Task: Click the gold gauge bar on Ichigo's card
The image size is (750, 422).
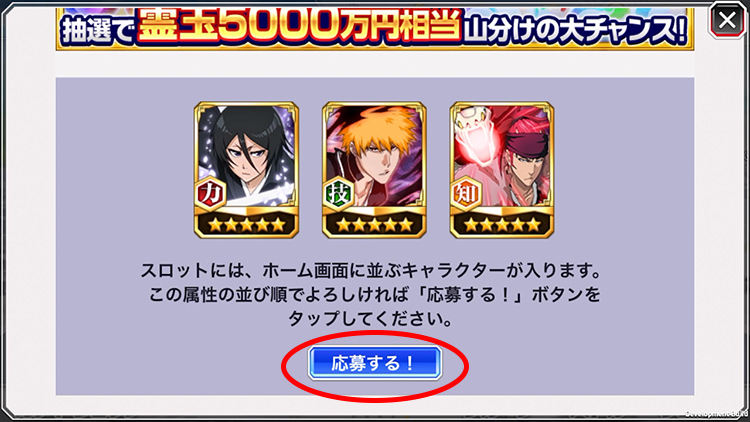Action: pyautogui.click(x=388, y=211)
